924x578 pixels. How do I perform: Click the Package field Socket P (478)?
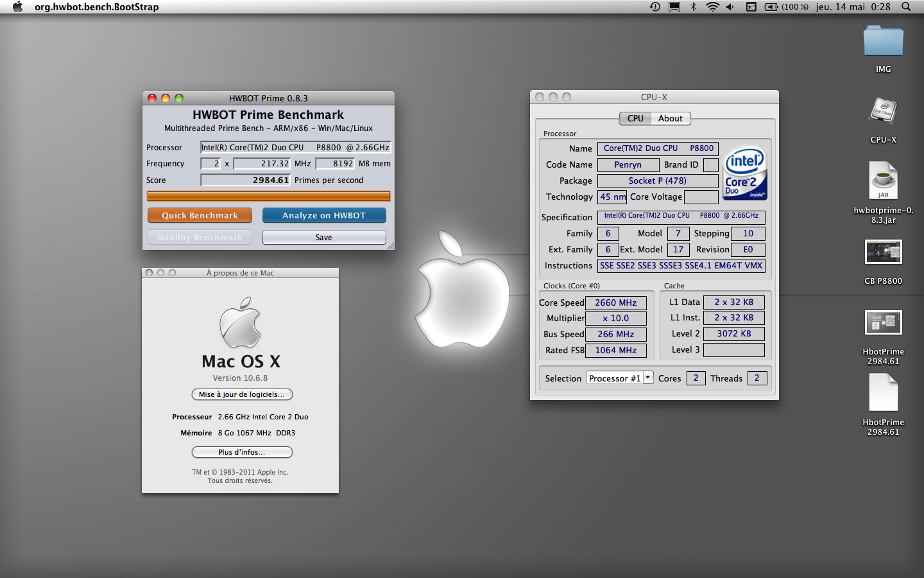[x=658, y=180]
